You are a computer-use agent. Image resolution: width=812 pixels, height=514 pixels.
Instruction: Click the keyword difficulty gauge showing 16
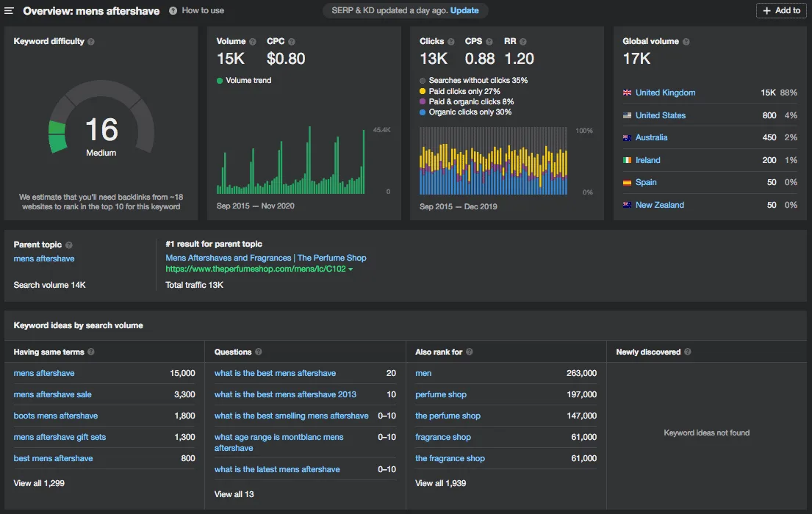pos(101,118)
